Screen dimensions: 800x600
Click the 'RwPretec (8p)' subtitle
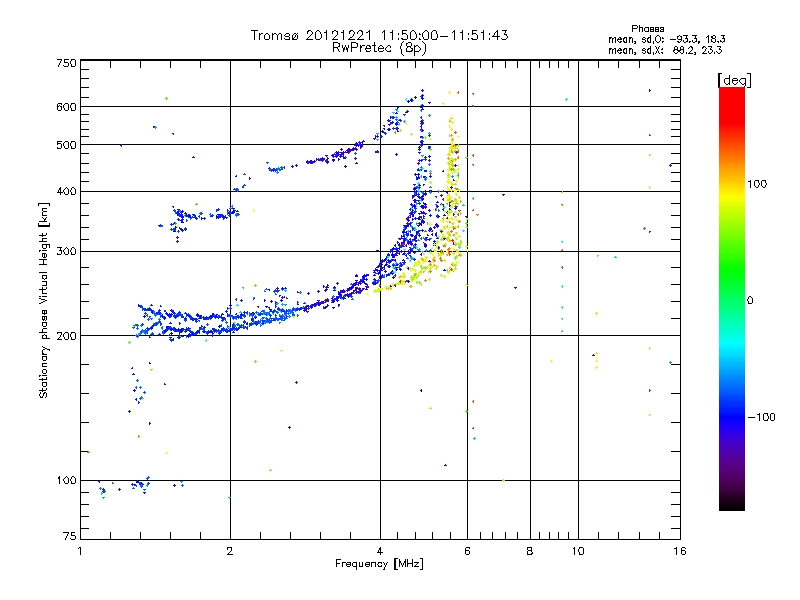[x=379, y=48]
